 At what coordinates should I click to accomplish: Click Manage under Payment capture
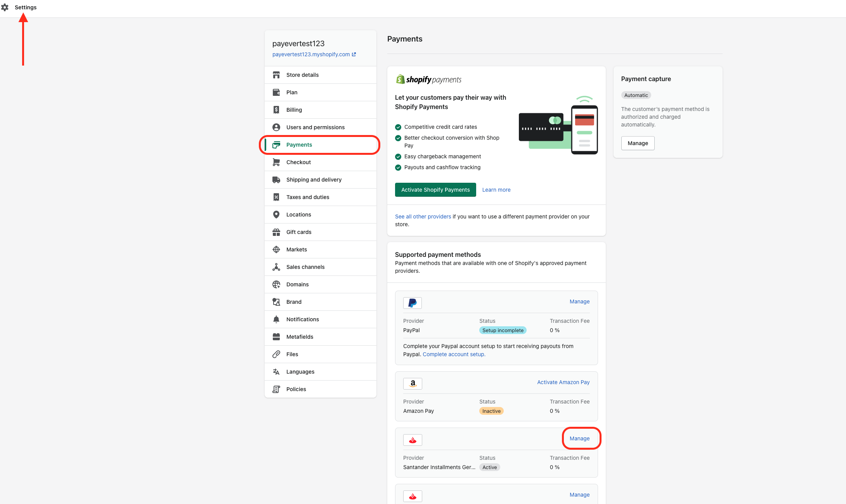tap(638, 143)
